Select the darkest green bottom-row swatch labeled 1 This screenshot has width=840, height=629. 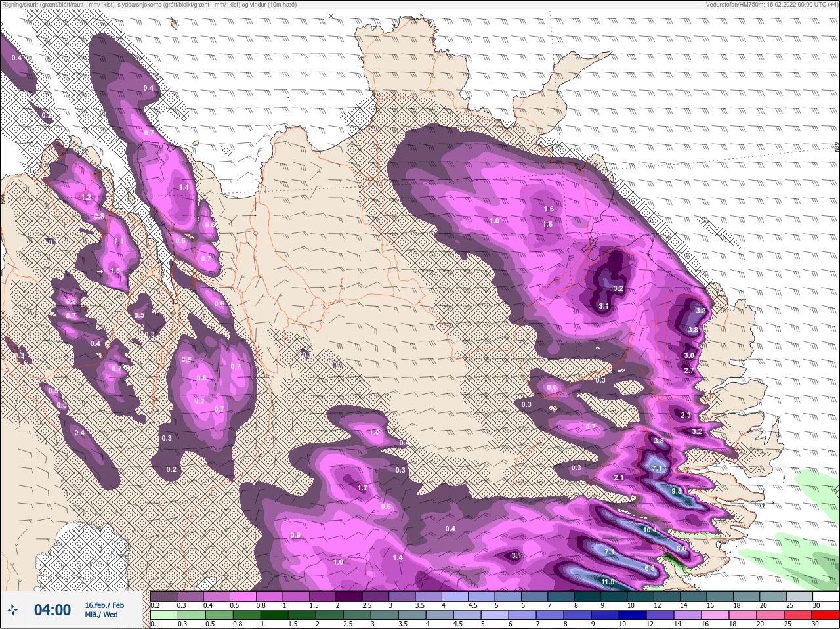coord(274,615)
